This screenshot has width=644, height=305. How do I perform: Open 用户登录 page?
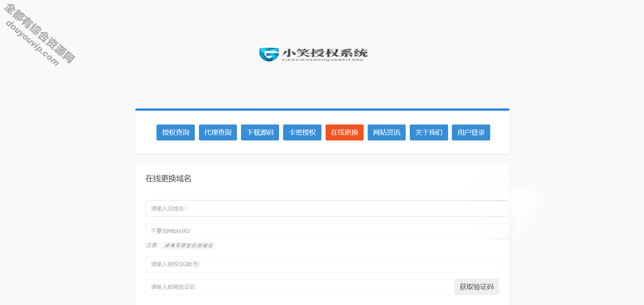pyautogui.click(x=471, y=132)
